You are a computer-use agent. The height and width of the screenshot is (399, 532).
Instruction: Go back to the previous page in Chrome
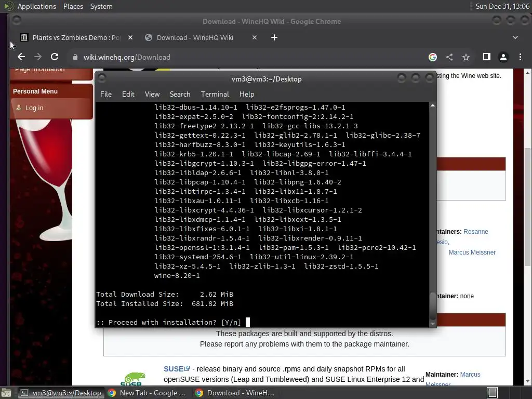point(21,57)
